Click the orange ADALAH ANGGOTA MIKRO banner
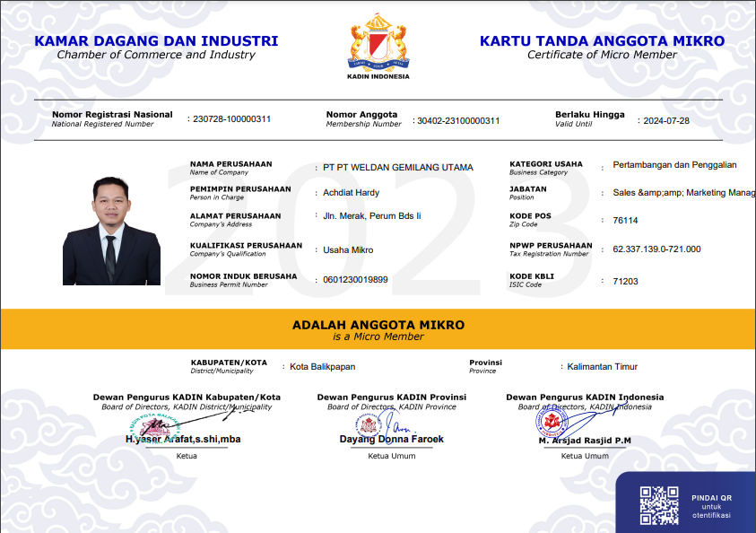This screenshot has width=756, height=533. click(378, 329)
